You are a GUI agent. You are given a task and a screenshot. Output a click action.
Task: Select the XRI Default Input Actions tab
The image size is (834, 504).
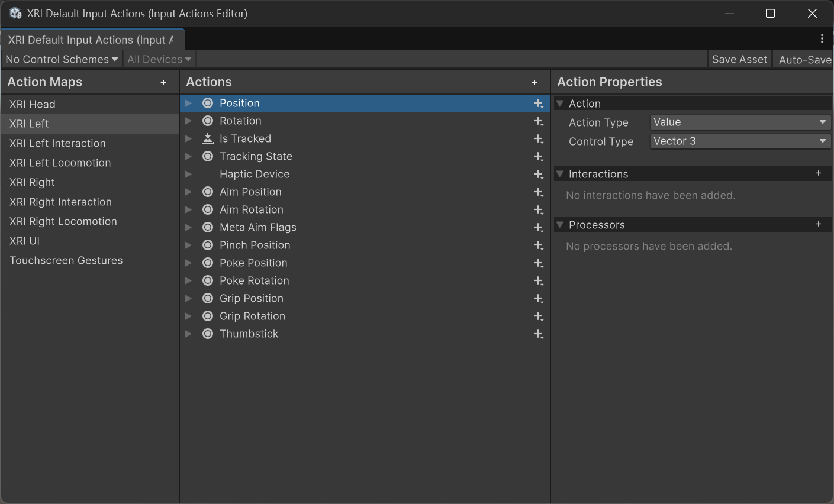(92, 40)
